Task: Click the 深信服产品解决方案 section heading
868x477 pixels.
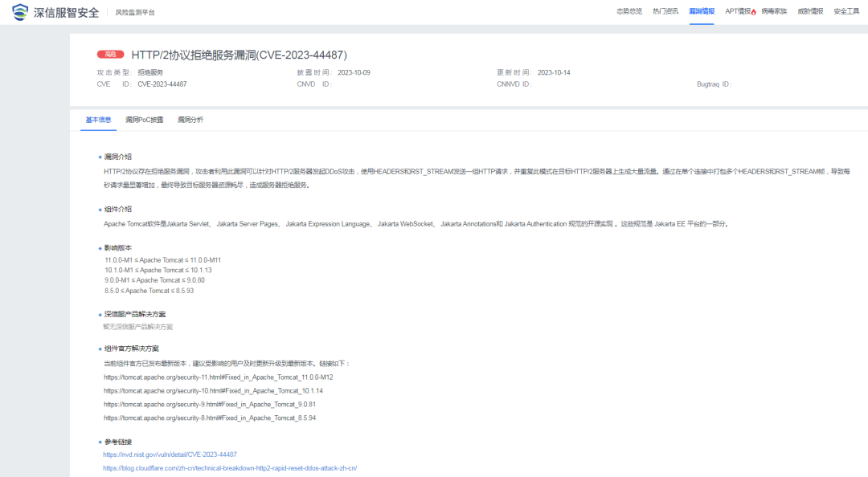Action: click(134, 314)
